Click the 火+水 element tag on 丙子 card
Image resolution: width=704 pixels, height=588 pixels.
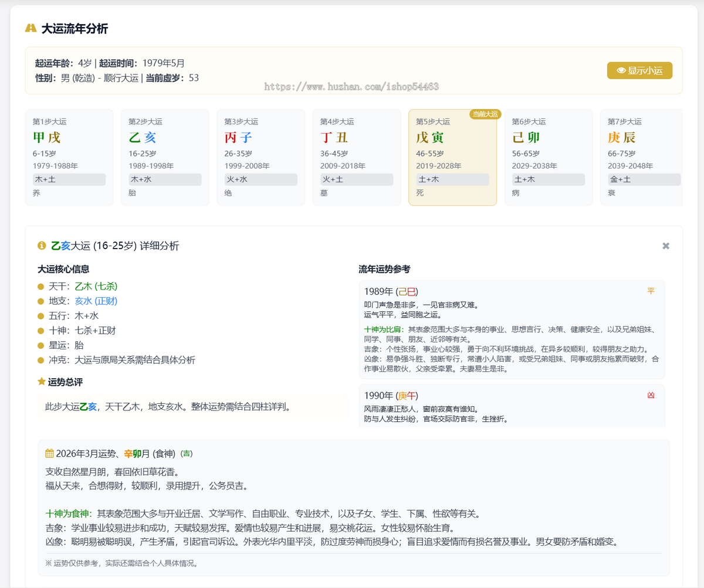[x=261, y=179]
